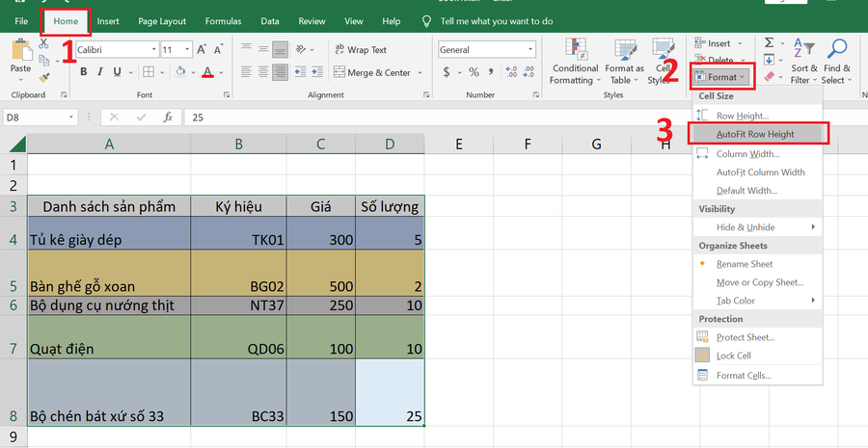Open the File tab

pyautogui.click(x=21, y=21)
